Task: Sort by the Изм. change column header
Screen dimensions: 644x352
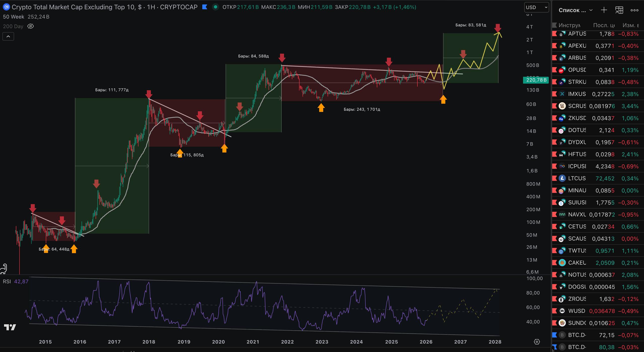Action: [630, 25]
